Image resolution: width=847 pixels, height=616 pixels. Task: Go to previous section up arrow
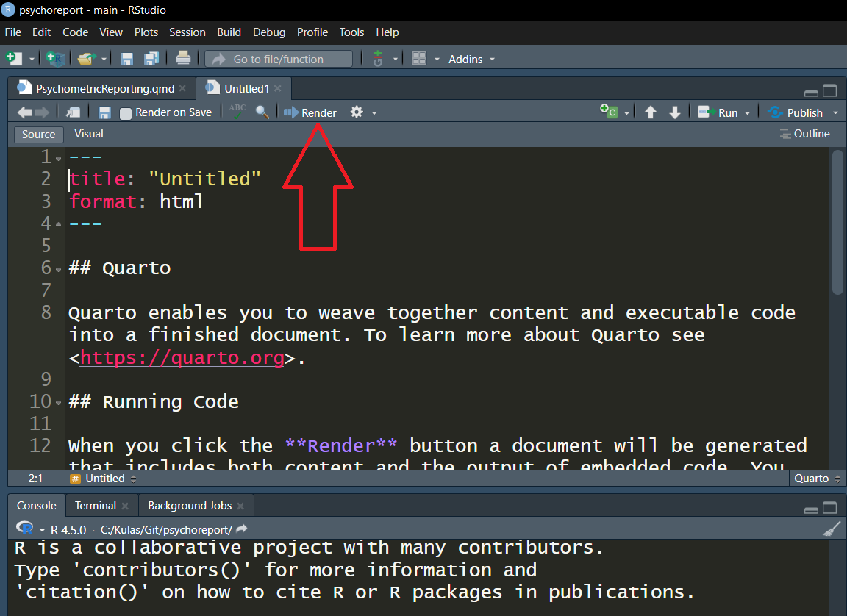(650, 112)
